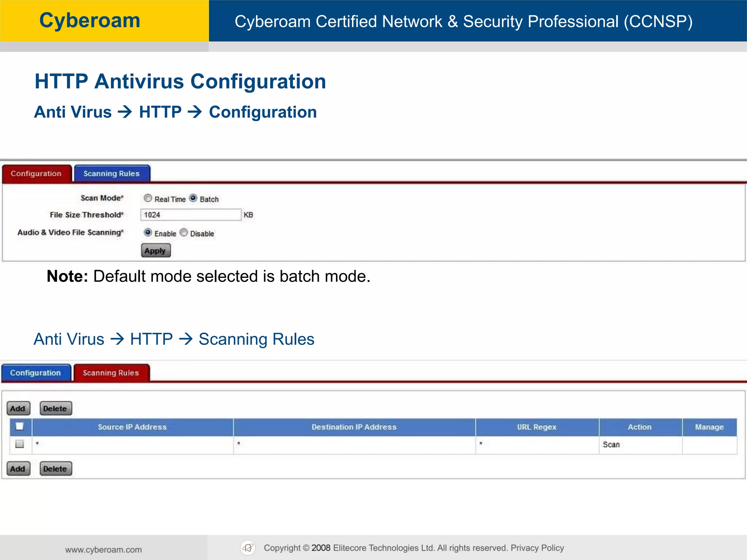This screenshot has height=560, width=747.
Task: Click the Add button below the rules table
Action: tap(18, 468)
